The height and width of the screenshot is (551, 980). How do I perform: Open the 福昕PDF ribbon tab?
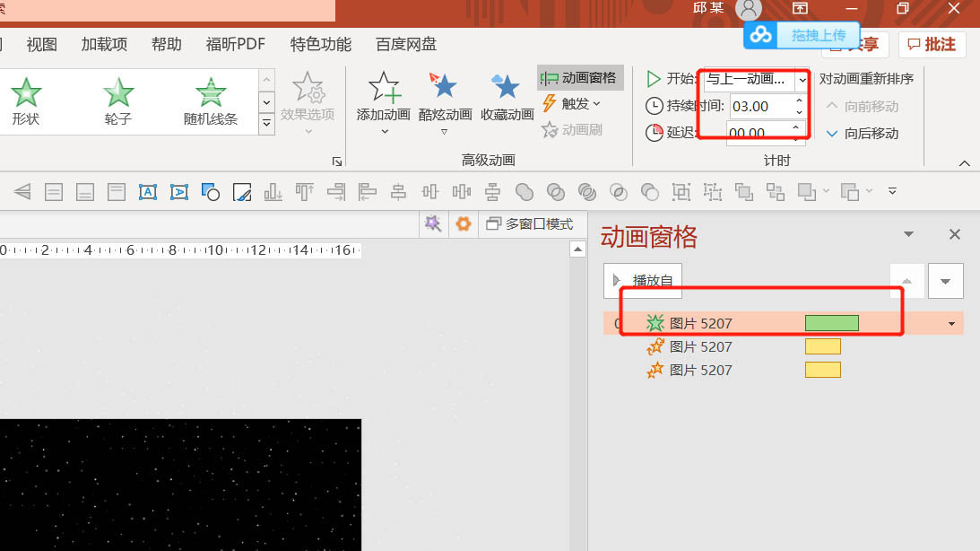(x=236, y=44)
